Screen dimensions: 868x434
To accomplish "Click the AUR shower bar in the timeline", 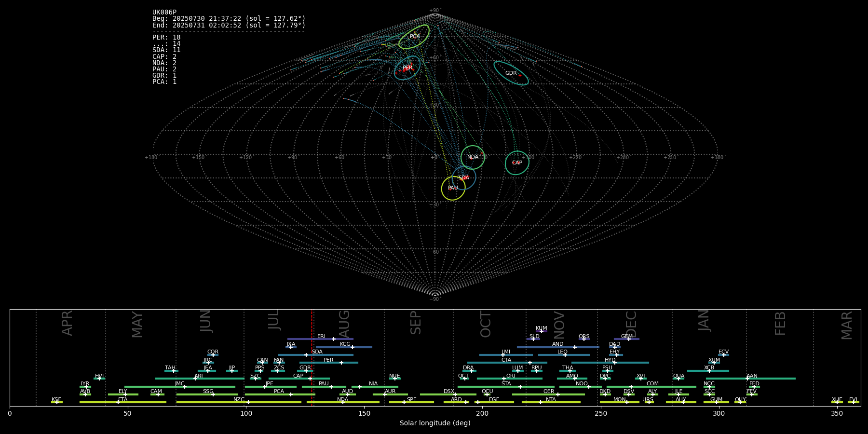I will (390, 394).
